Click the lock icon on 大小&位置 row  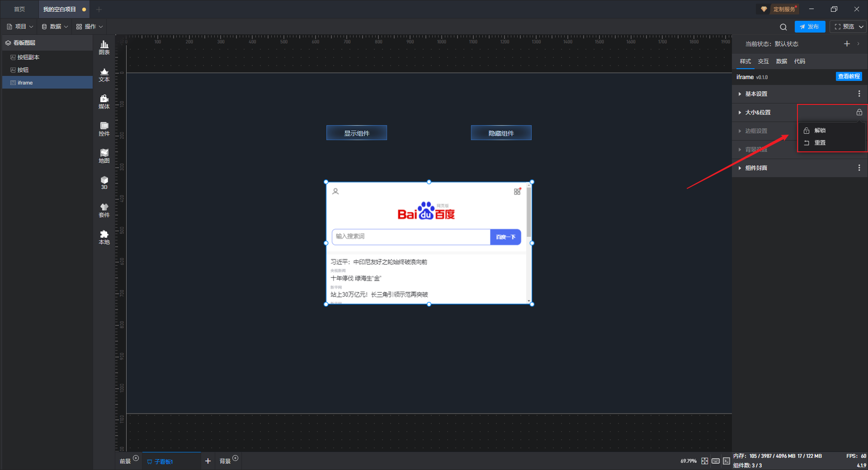click(x=859, y=112)
